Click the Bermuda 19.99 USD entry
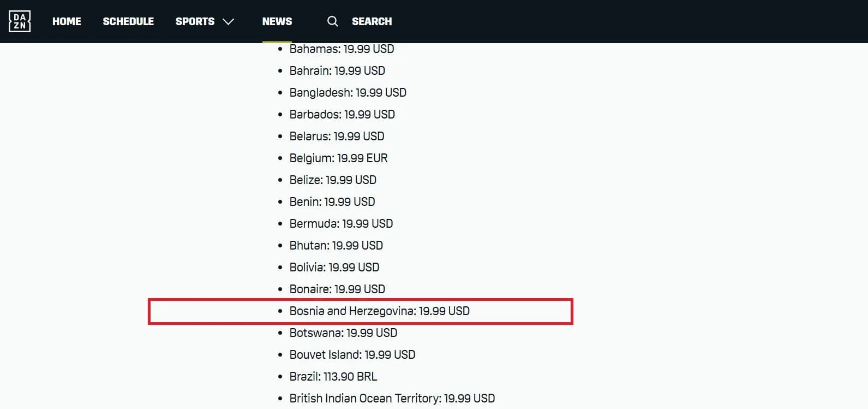This screenshot has height=409, width=868. 342,223
